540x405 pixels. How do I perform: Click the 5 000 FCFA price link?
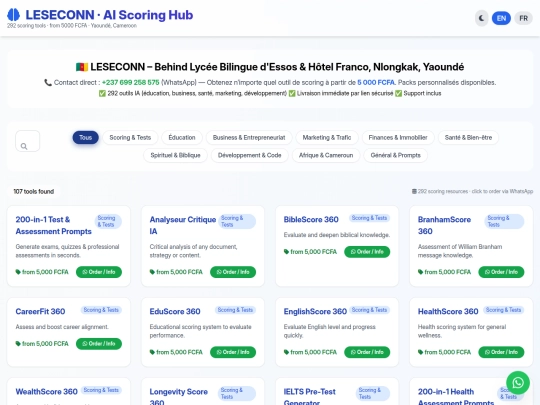(376, 83)
